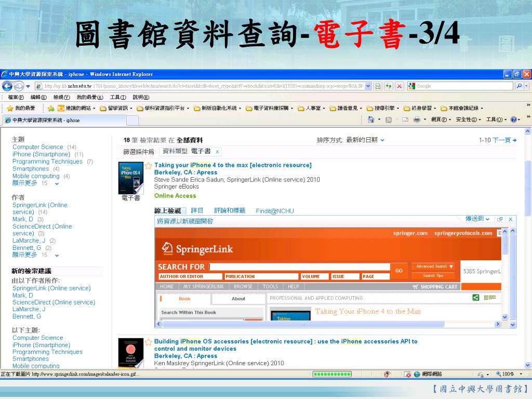Open the 電子資料庫採購 favorites folder
Image resolution: width=532 pixels, height=399 pixels.
point(270,108)
